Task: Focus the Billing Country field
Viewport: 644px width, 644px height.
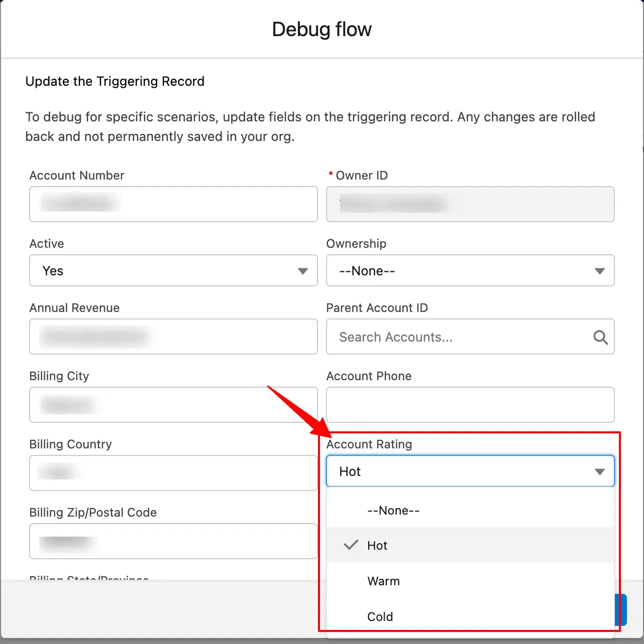Action: coord(174,473)
